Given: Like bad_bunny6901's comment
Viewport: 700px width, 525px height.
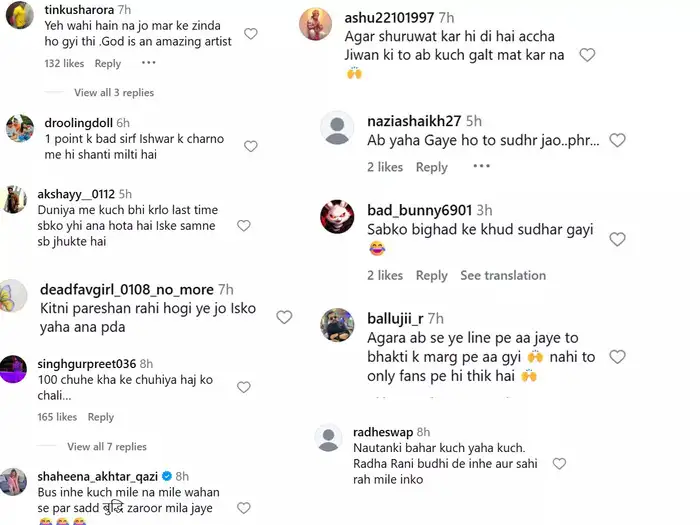Looking at the screenshot, I should tap(617, 239).
